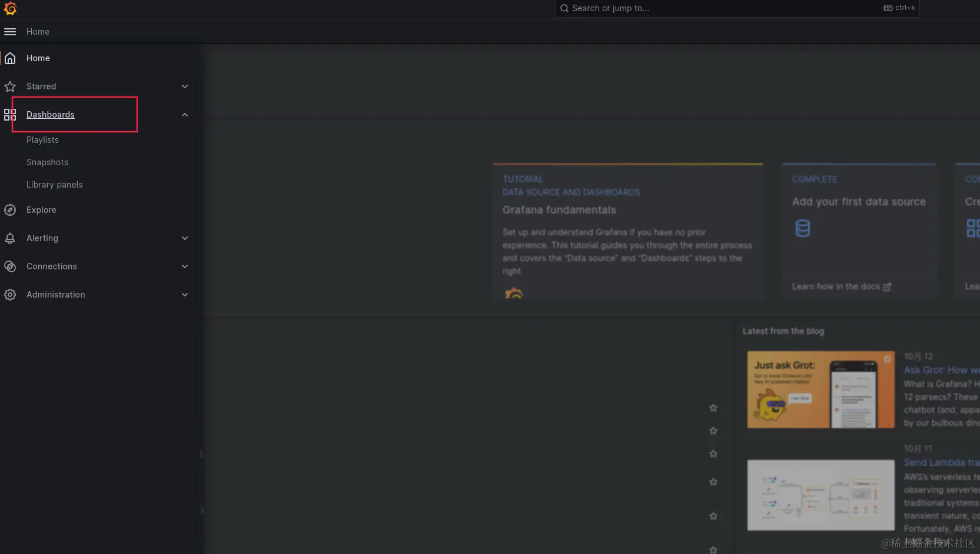The width and height of the screenshot is (980, 554).
Task: Click the Explore compass icon
Action: pyautogui.click(x=10, y=210)
